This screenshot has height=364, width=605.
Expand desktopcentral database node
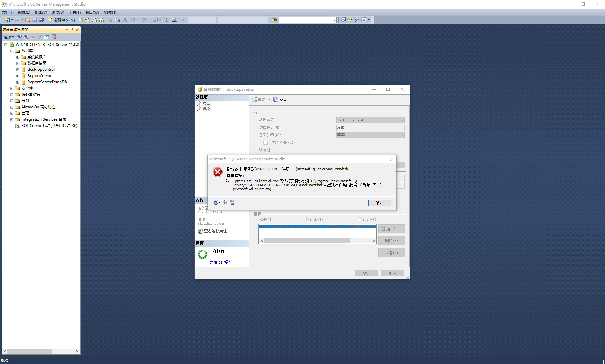click(17, 70)
